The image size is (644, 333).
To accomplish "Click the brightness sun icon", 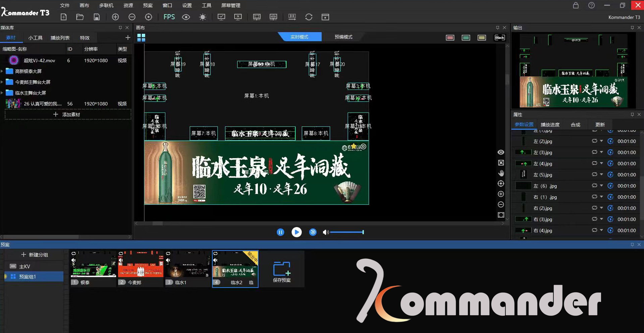I will coord(203,17).
